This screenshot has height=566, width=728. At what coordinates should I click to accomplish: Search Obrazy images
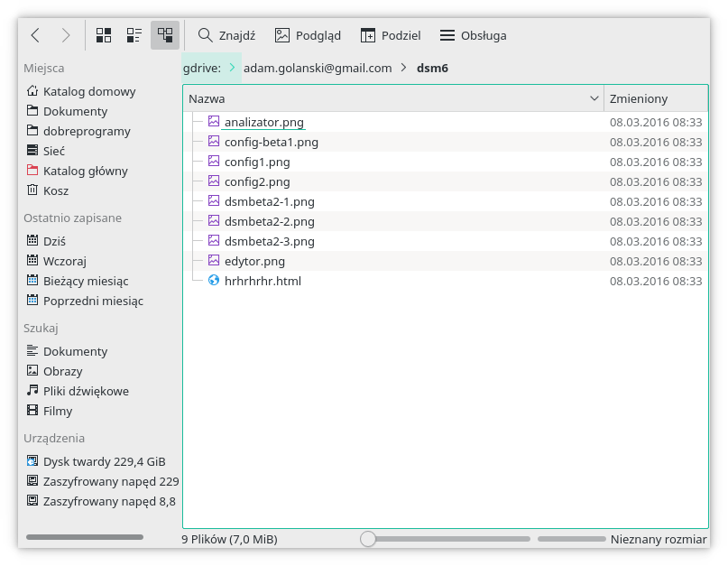click(x=54, y=372)
